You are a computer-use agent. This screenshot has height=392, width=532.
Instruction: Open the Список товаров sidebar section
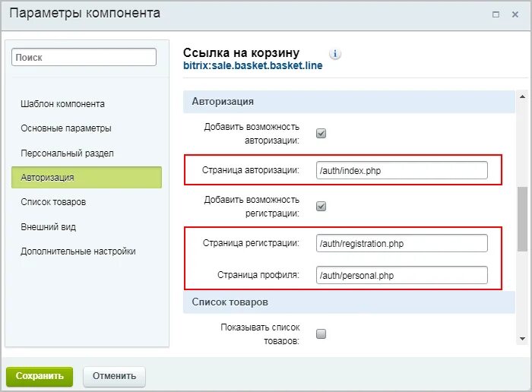[x=53, y=202]
